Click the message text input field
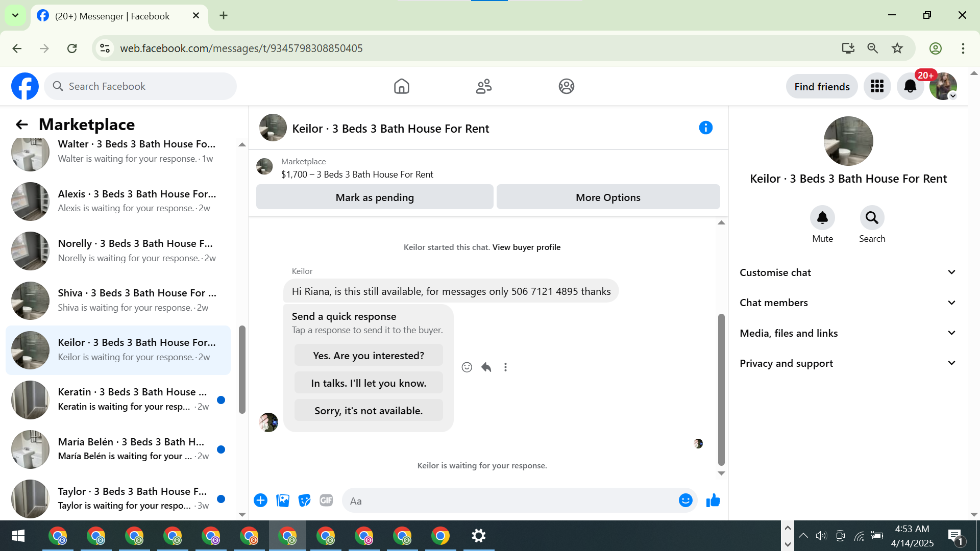The image size is (980, 551). pos(510,501)
